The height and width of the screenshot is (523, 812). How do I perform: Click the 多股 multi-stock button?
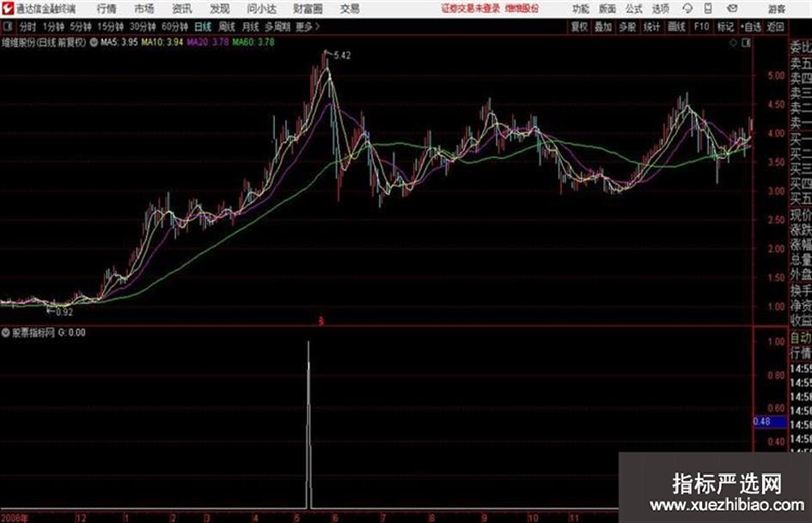[x=627, y=27]
